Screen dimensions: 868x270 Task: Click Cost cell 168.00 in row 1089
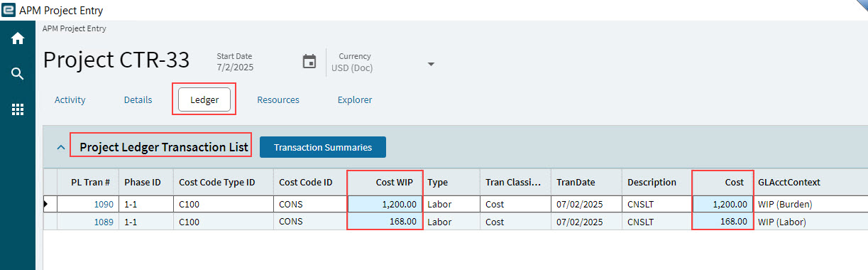[723, 222]
